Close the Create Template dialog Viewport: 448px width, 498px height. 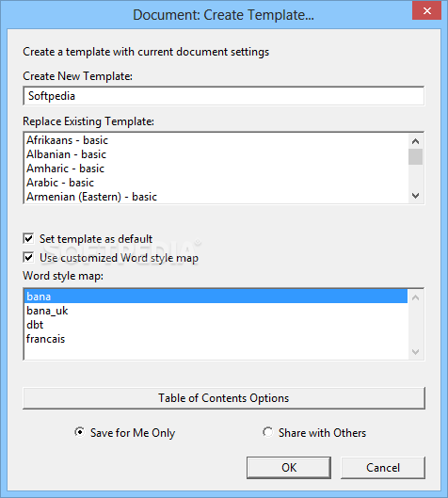tap(426, 10)
